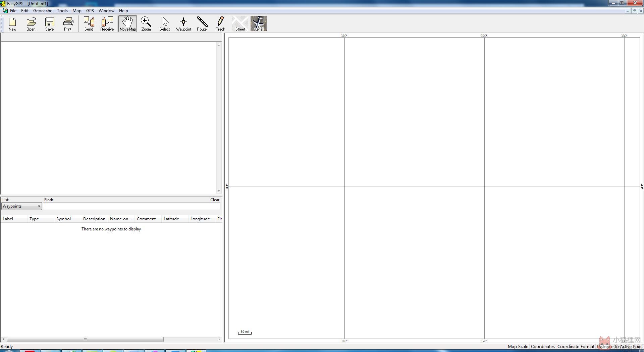Image resolution: width=644 pixels, height=352 pixels.
Task: Click Map Scale in status bar
Action: tap(518, 347)
